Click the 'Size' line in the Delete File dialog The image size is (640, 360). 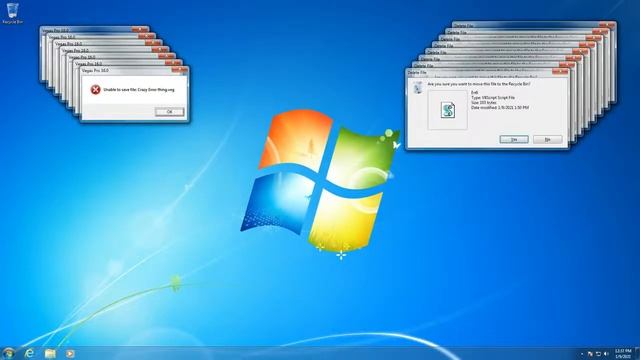484,102
